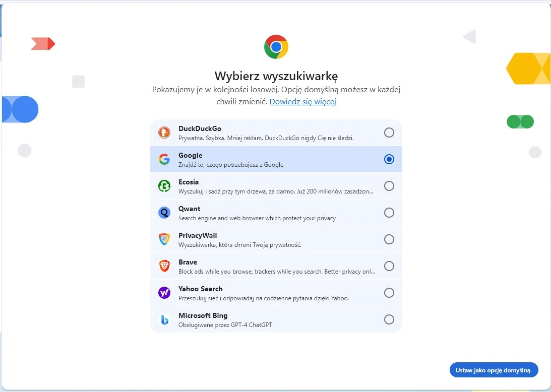The height and width of the screenshot is (392, 551).
Task: Click the Ecosia green logo icon
Action: 164,185
